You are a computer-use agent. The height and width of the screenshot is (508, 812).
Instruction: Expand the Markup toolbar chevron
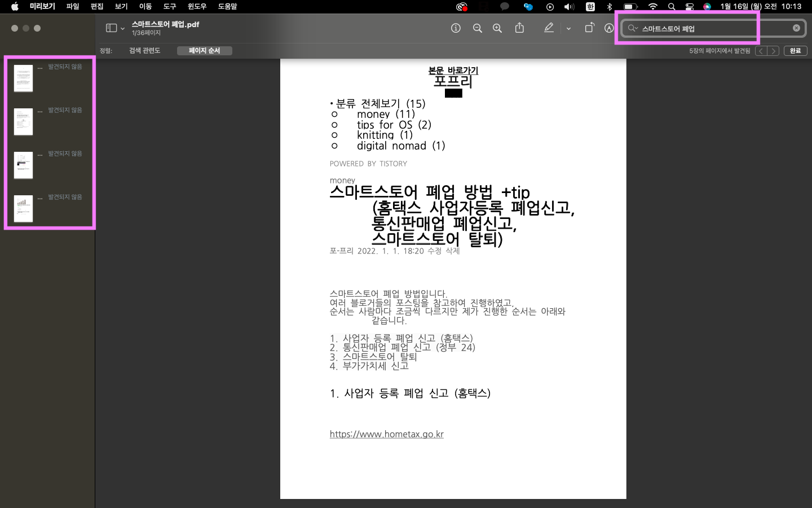coord(568,28)
